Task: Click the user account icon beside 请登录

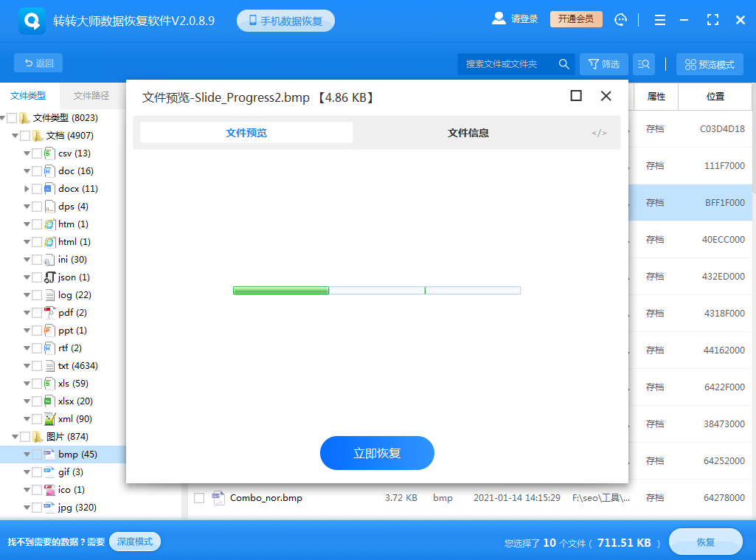Action: coord(499,19)
